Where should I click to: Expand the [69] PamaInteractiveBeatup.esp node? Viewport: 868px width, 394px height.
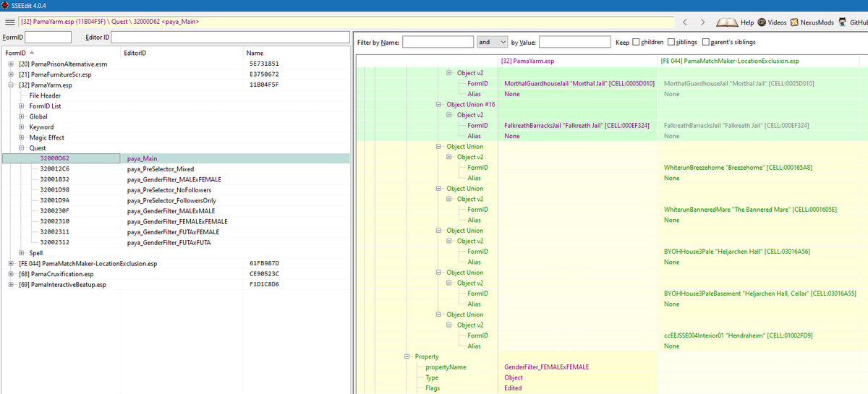11,284
